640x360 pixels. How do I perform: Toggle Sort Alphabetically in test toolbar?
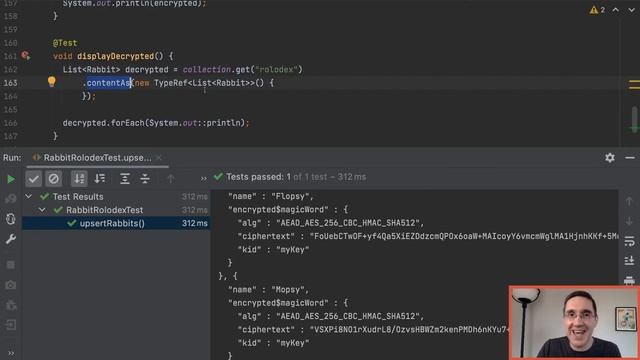coord(79,179)
